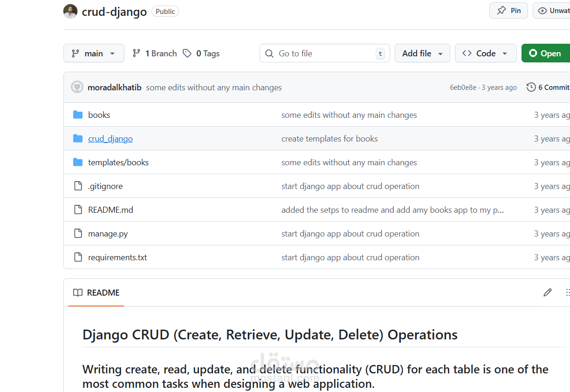The width and height of the screenshot is (570, 392).
Task: Open the Code dropdown
Action: (485, 53)
